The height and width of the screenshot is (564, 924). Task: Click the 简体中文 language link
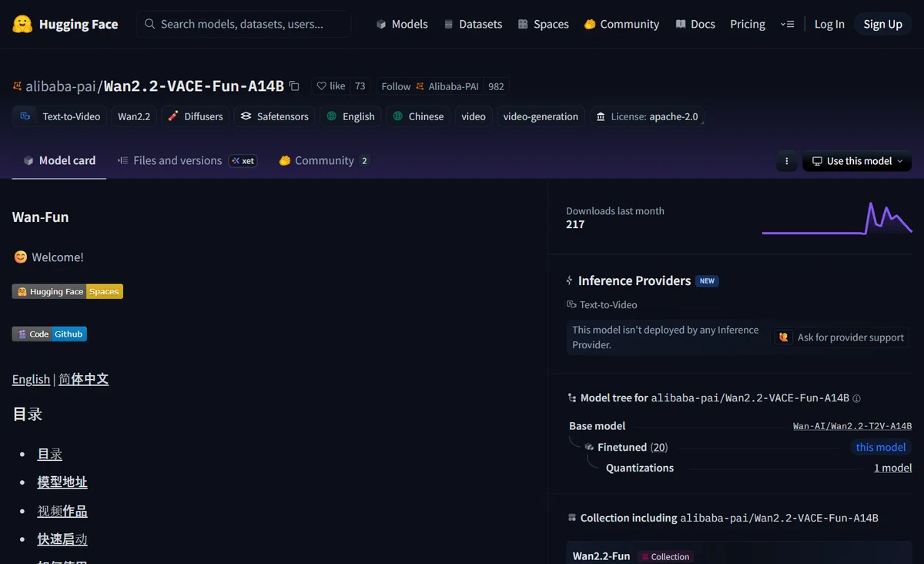(84, 379)
